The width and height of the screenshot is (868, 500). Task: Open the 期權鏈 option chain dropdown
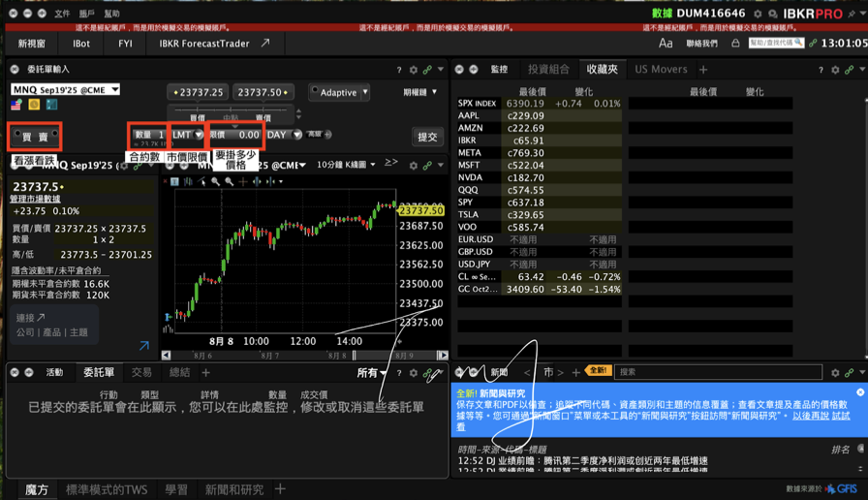click(x=420, y=92)
